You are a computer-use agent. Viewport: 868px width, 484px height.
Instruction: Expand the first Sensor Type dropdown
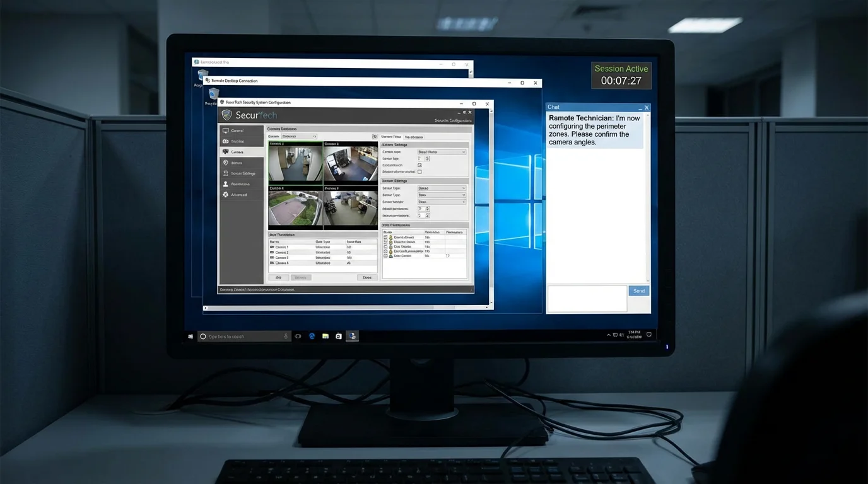coord(442,188)
